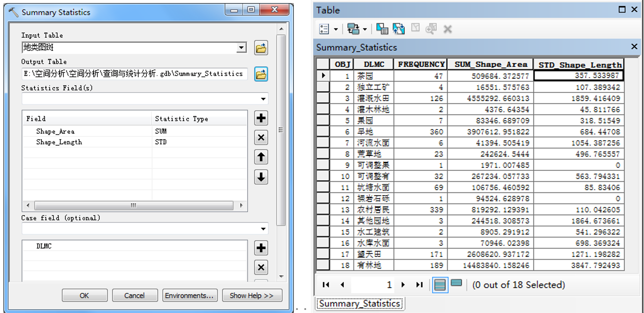Expand Statistics Field(s) dropdown

(x=263, y=99)
